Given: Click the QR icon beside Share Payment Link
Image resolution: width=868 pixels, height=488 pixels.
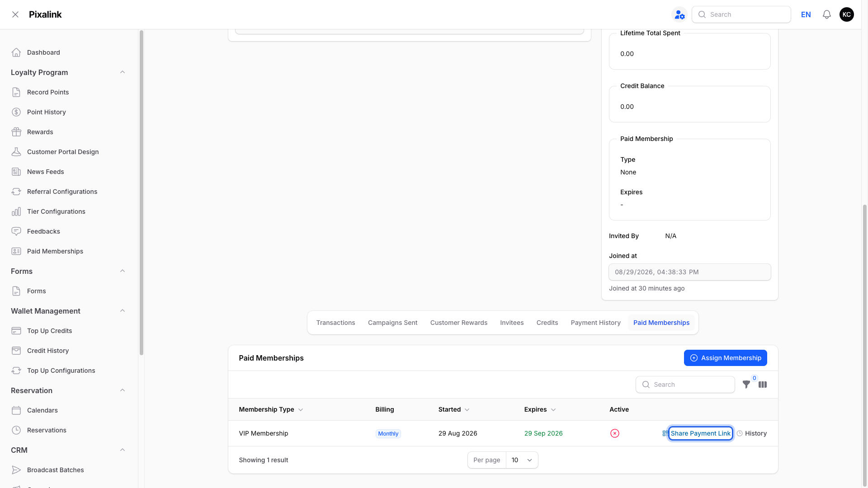Looking at the screenshot, I should click(665, 433).
